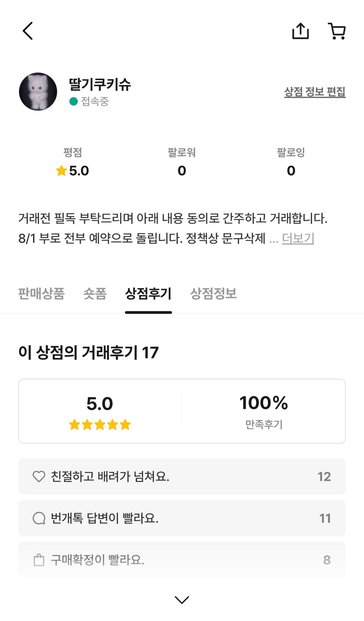Image resolution: width=364 pixels, height=621 pixels.
Task: Click the 상점 정보 편집 link
Action: tap(315, 92)
